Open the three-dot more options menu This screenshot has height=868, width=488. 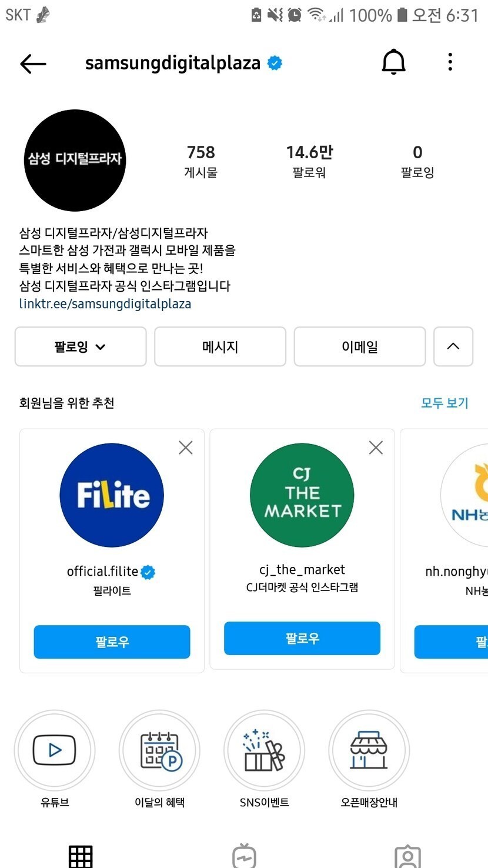click(x=450, y=62)
